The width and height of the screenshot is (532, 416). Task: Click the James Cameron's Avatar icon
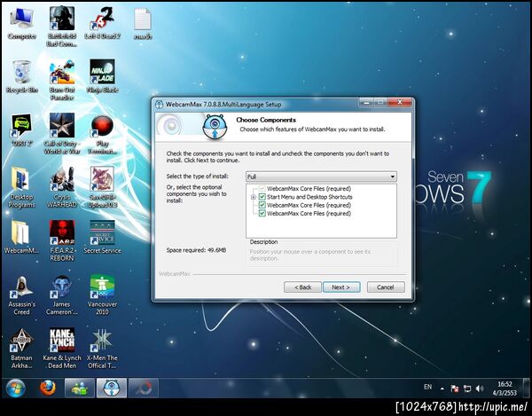point(62,295)
